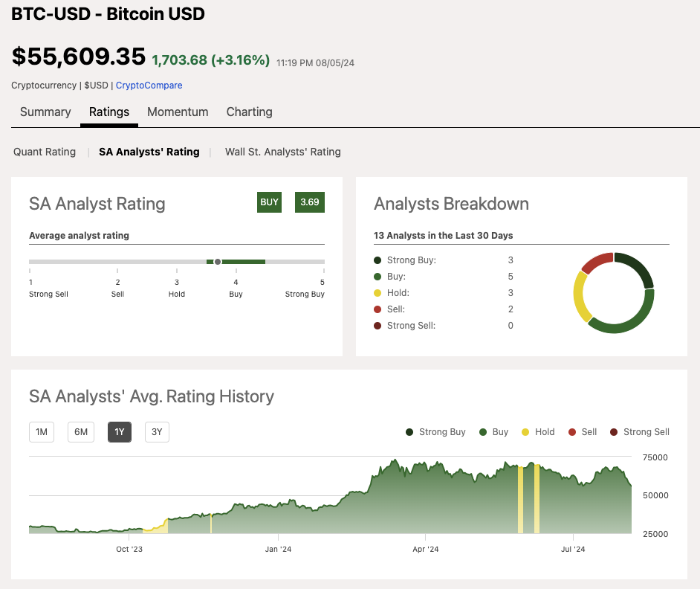Click the 3.69 rating score badge
This screenshot has height=589, width=700.
click(x=309, y=202)
